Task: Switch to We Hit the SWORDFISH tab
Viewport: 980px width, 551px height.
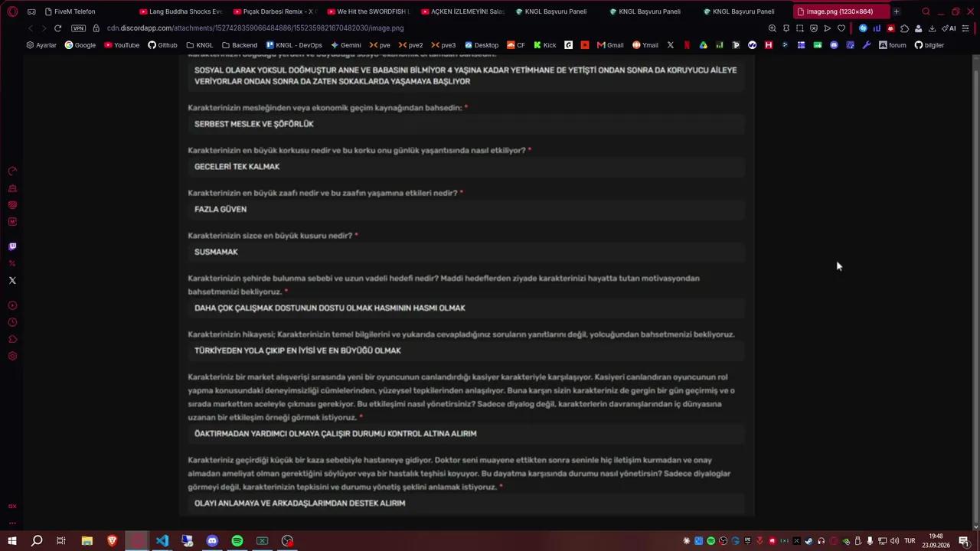Action: (369, 11)
